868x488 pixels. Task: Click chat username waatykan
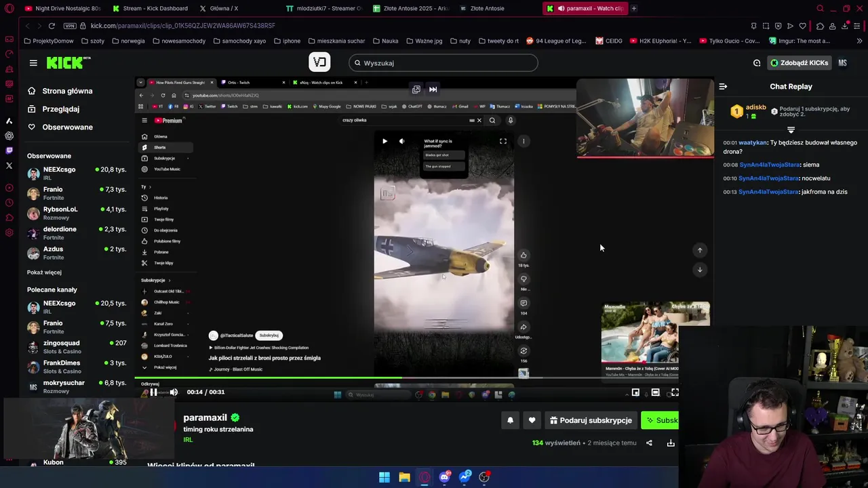(753, 143)
